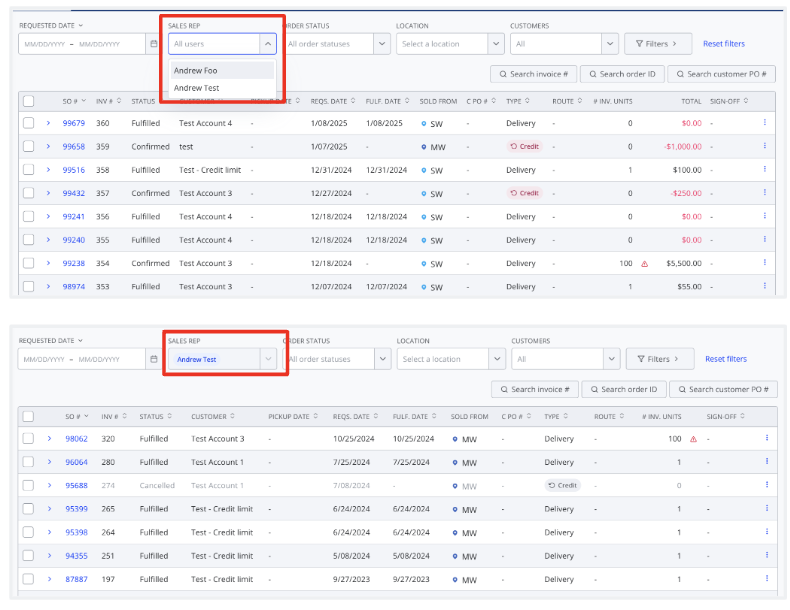The width and height of the screenshot is (790, 610).
Task: Expand row details for order 99240
Action: [48, 240]
